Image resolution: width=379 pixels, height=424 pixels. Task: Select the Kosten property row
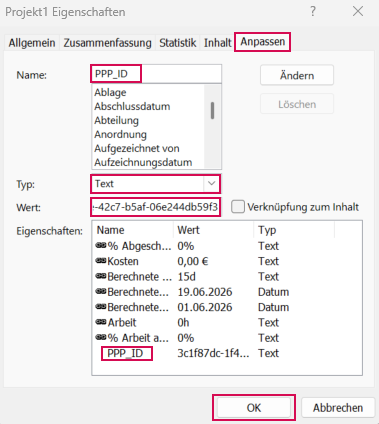(227, 261)
